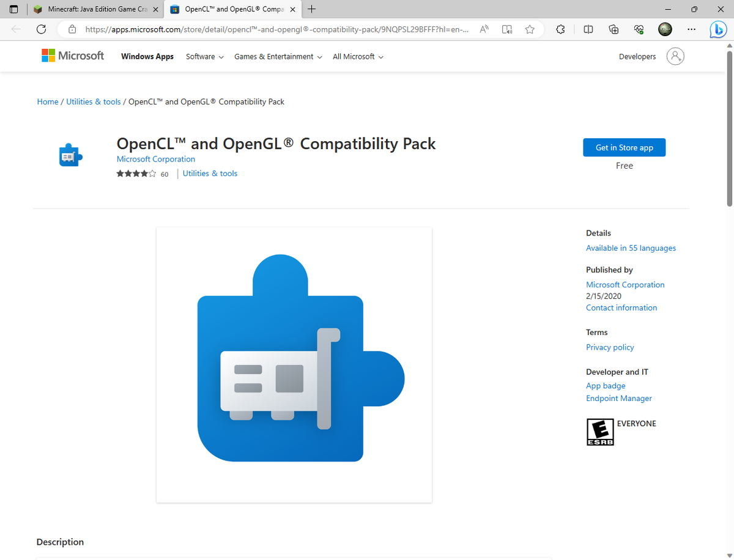Viewport: 734px width, 560px height.
Task: Open Utilities & tools category beside rating
Action: 210,174
